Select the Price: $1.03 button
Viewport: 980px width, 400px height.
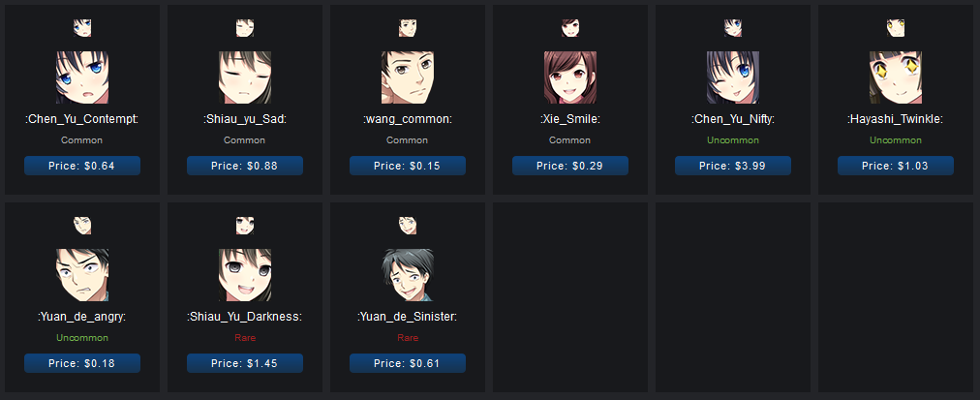[896, 166]
